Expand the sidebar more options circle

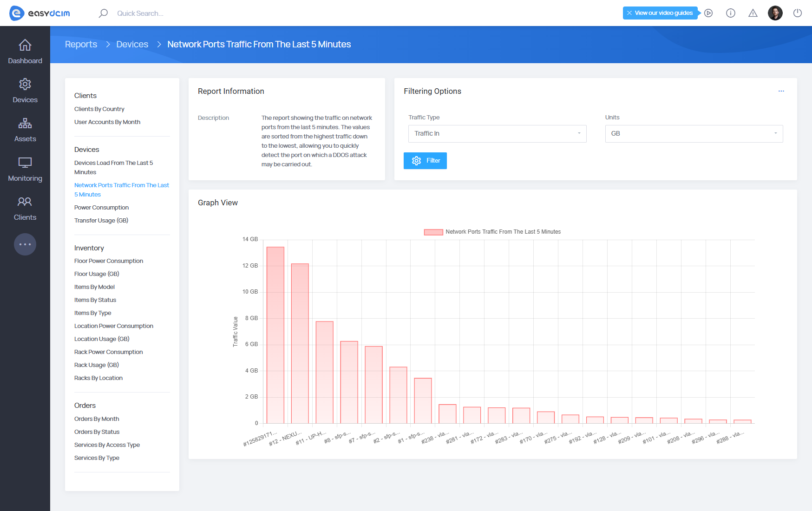pos(25,244)
